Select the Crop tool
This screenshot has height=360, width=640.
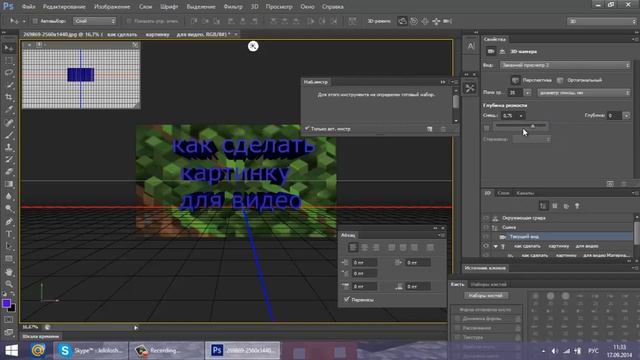9,97
